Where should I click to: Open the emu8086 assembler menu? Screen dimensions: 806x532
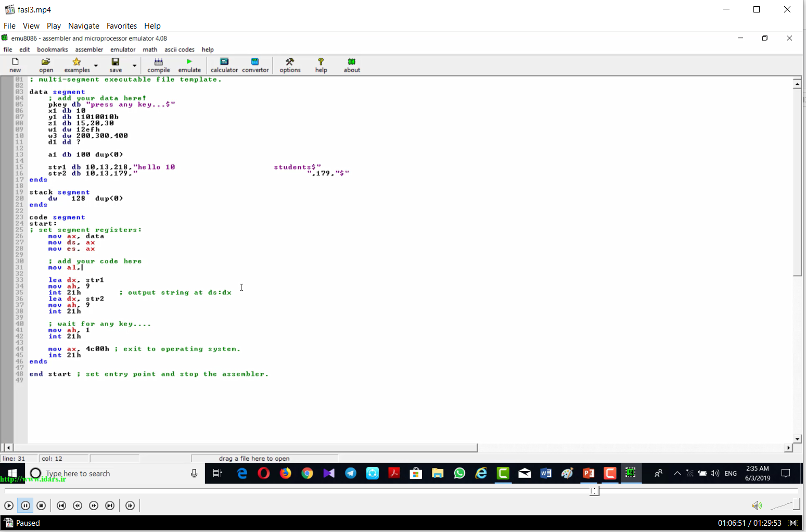89,49
